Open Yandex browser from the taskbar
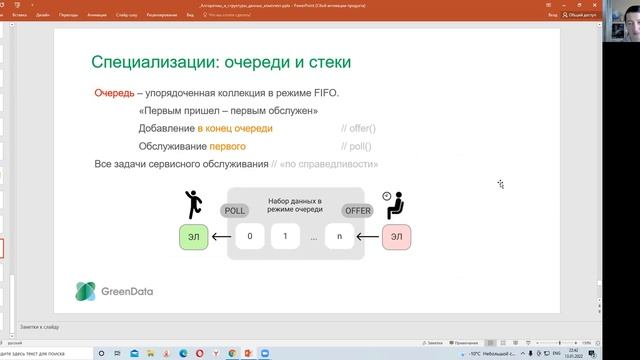 point(216,353)
